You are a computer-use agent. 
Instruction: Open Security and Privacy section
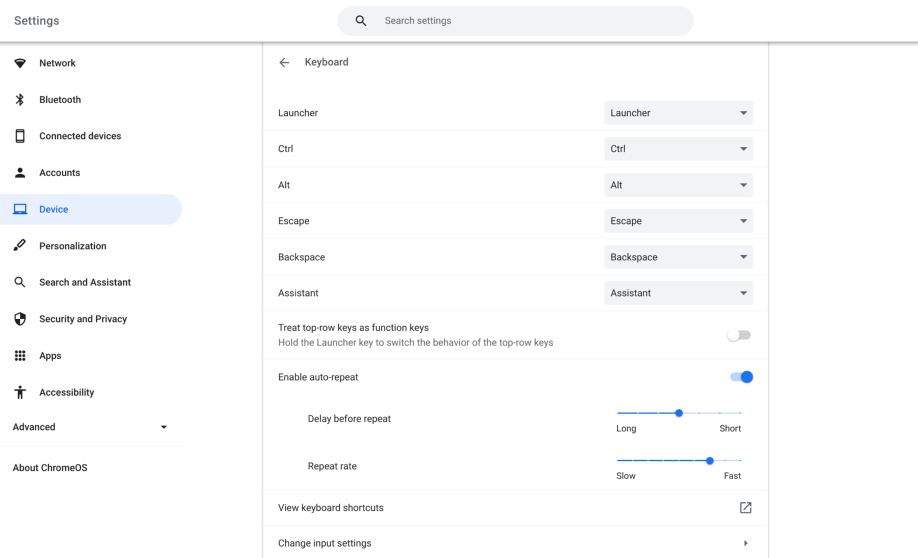point(83,319)
